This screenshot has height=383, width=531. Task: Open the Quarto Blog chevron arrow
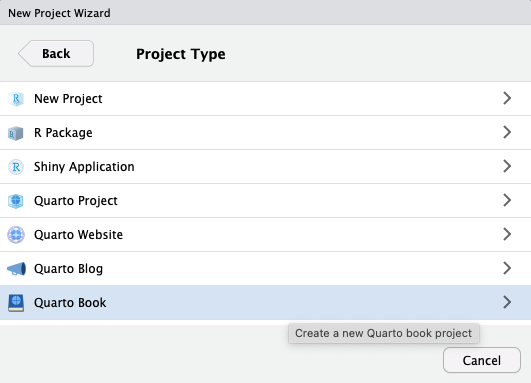click(x=507, y=268)
